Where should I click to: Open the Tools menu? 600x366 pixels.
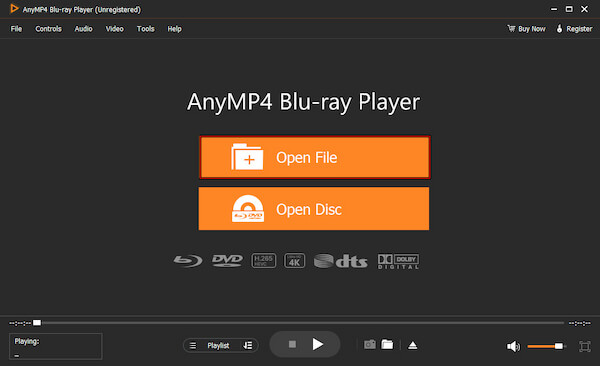pos(145,29)
